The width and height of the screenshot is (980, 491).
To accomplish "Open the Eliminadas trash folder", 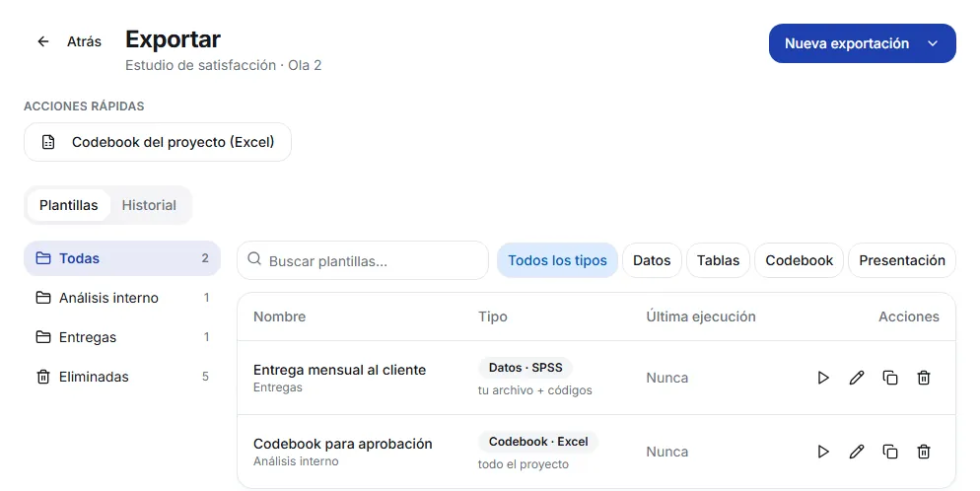I will pyautogui.click(x=122, y=376).
